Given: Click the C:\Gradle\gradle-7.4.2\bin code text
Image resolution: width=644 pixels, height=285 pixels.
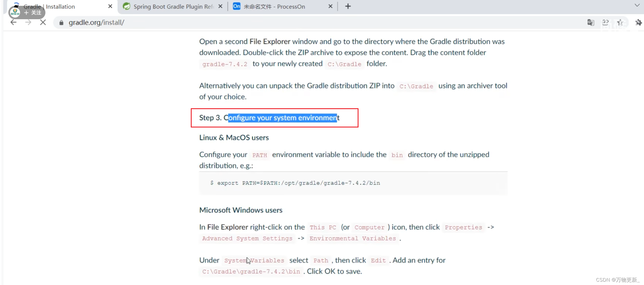Looking at the screenshot, I should click(x=251, y=272).
